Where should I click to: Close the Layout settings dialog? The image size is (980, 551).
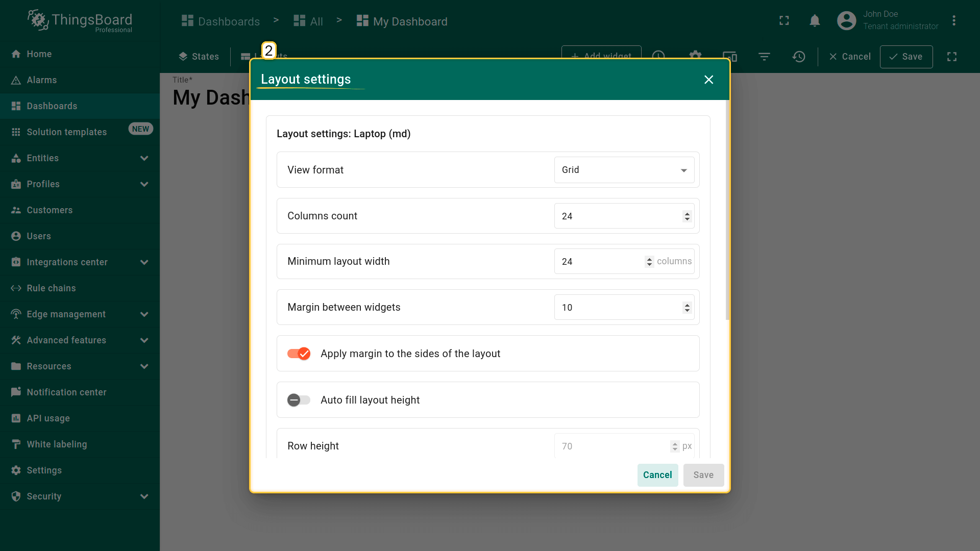coord(708,80)
